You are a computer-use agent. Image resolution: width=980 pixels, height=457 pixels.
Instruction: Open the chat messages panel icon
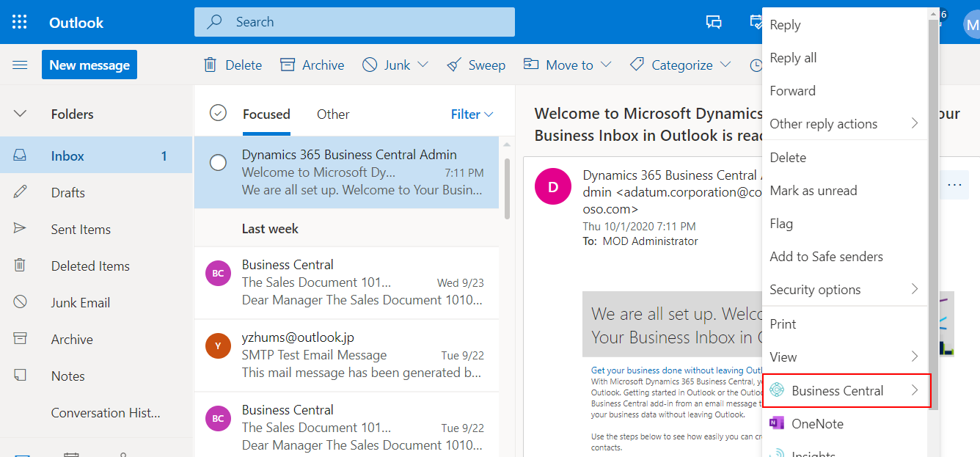713,23
